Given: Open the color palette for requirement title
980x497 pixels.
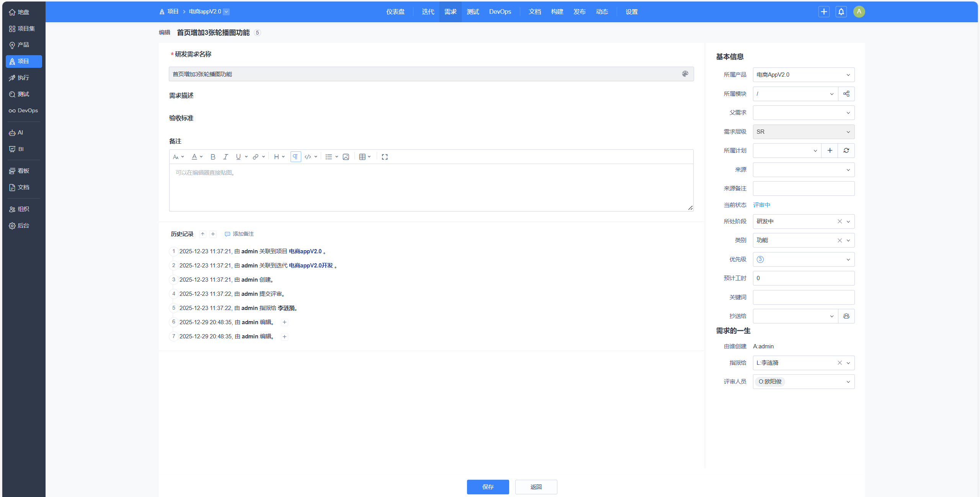Looking at the screenshot, I should (685, 74).
